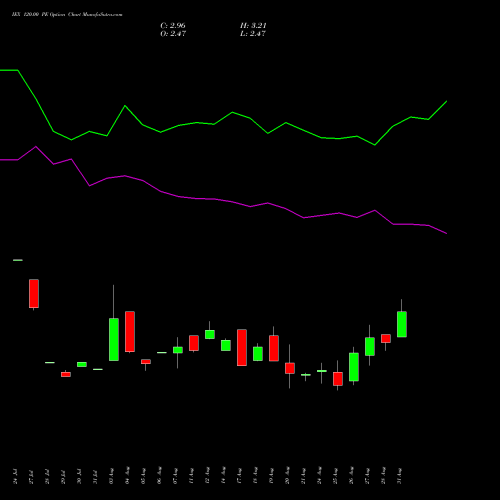The image size is (500, 500).
Task: Click the green candle for 07 Aug
Action: pos(178,350)
